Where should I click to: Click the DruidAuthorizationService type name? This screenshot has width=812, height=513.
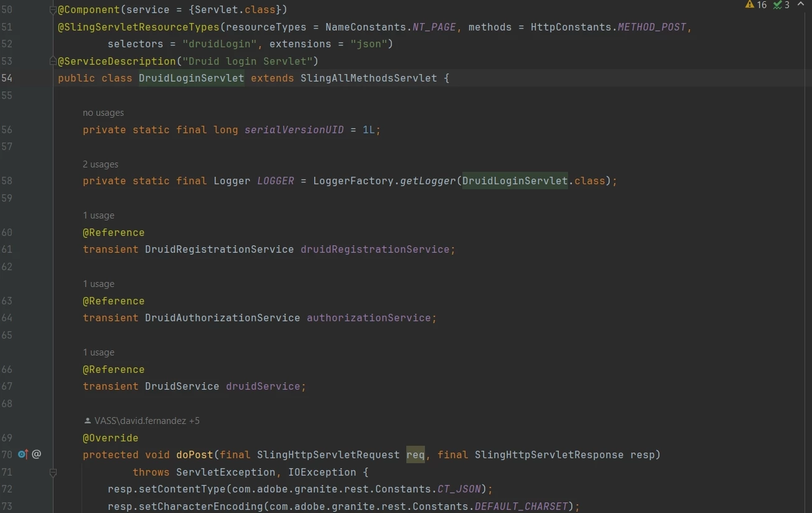pyautogui.click(x=223, y=318)
